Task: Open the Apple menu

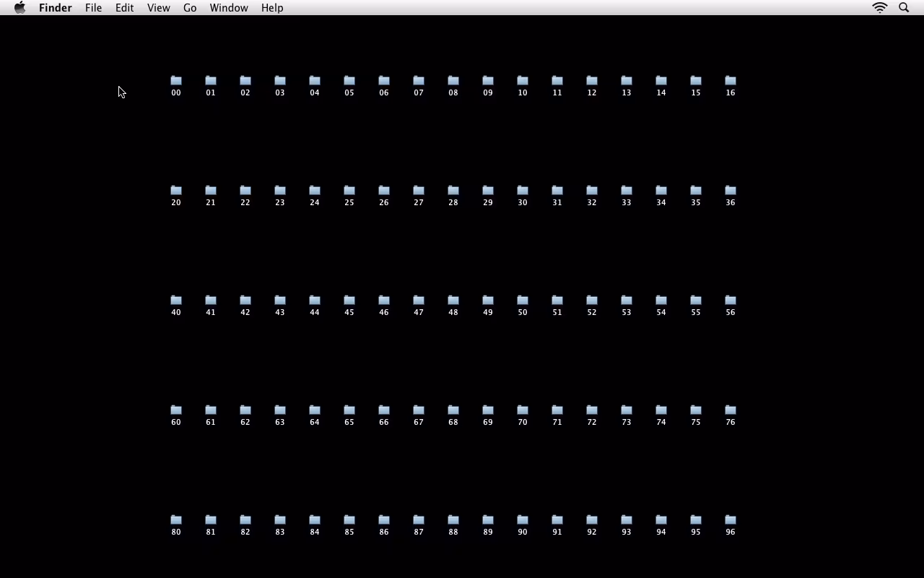Action: 20,8
